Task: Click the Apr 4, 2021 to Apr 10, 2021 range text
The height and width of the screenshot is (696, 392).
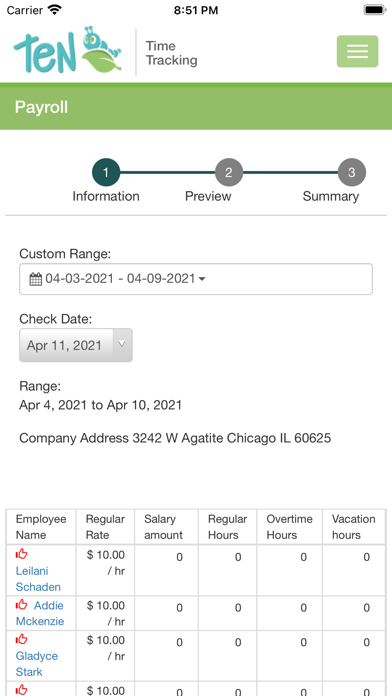Action: [x=100, y=405]
